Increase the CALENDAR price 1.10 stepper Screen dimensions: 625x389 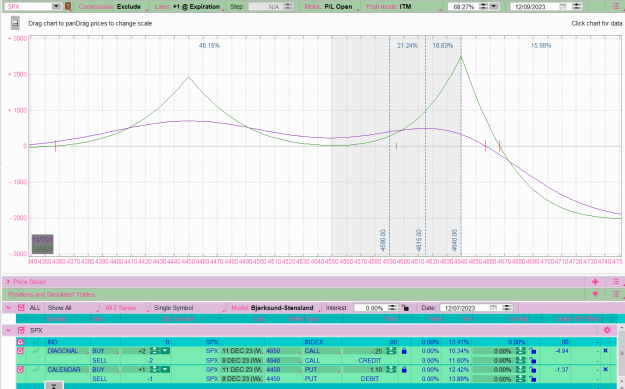point(391,369)
